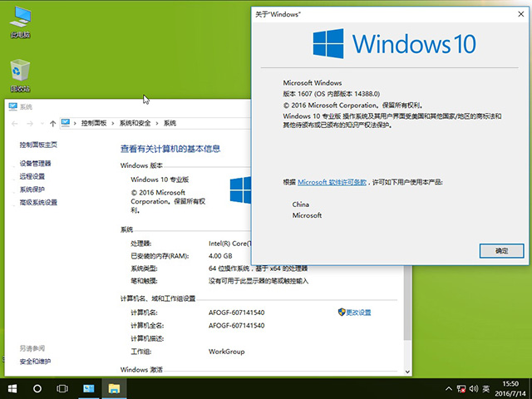Open Task View on the taskbar

[x=62, y=388]
